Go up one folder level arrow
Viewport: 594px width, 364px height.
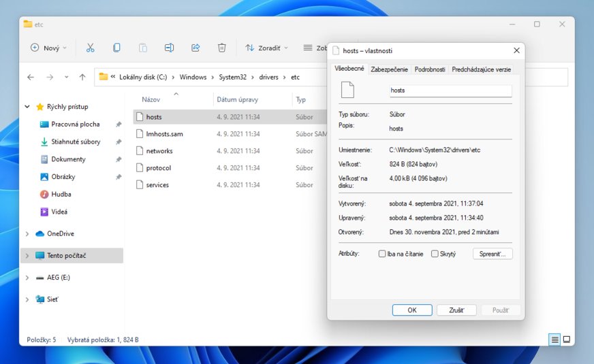point(82,78)
